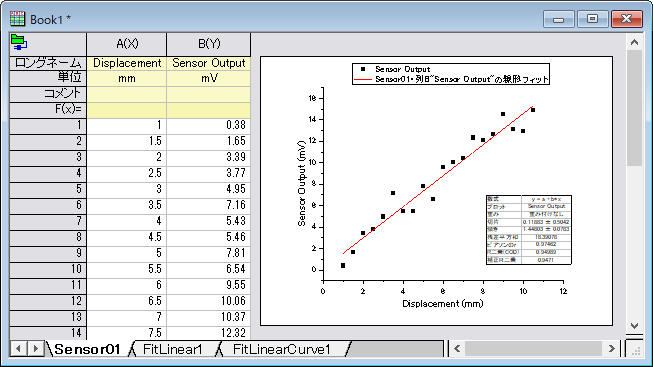The width and height of the screenshot is (653, 367).
Task: Click cell with value 4.95
Action: 209,189
